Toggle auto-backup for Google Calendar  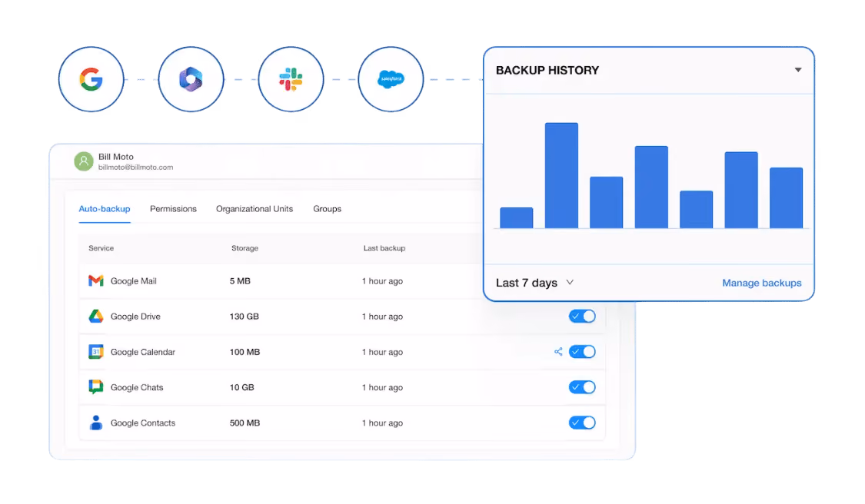click(582, 352)
